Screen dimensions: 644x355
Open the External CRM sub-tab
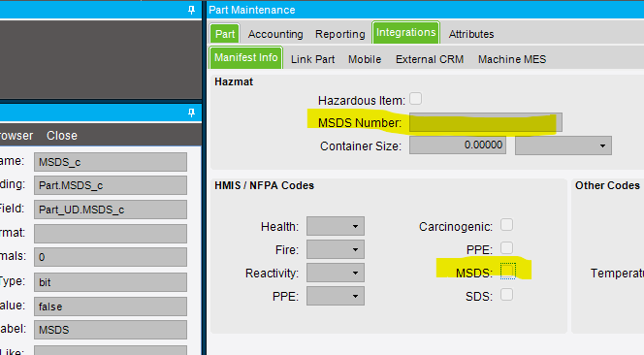click(430, 59)
